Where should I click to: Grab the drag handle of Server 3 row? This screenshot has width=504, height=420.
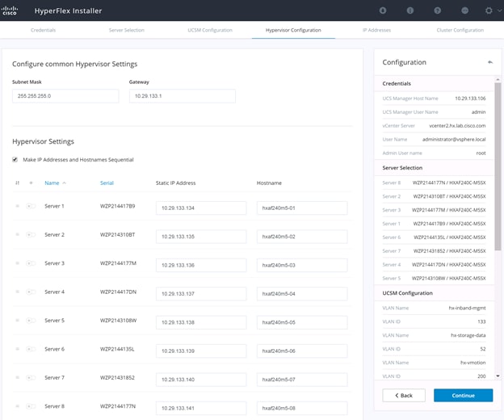click(17, 263)
